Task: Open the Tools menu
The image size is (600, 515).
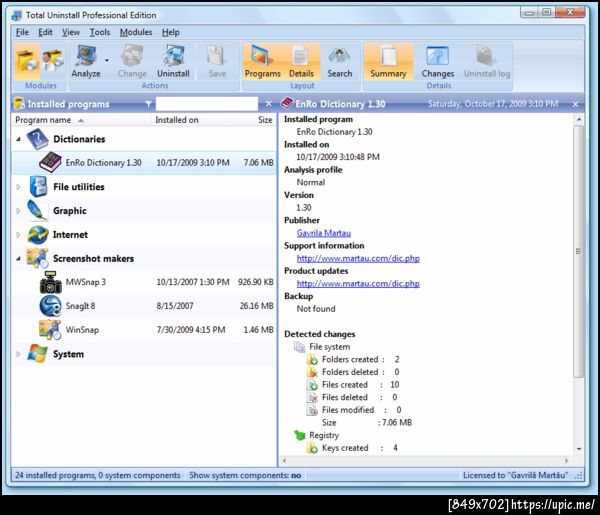Action: pyautogui.click(x=99, y=33)
